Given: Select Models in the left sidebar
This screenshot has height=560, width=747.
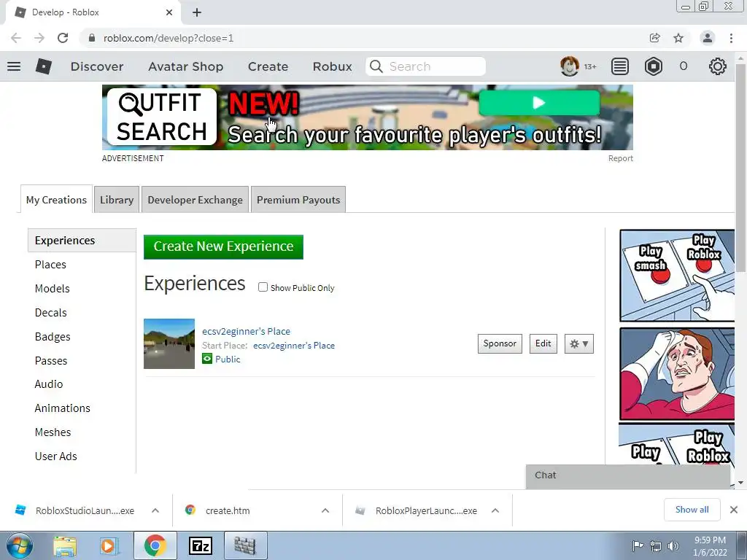Looking at the screenshot, I should [x=53, y=289].
